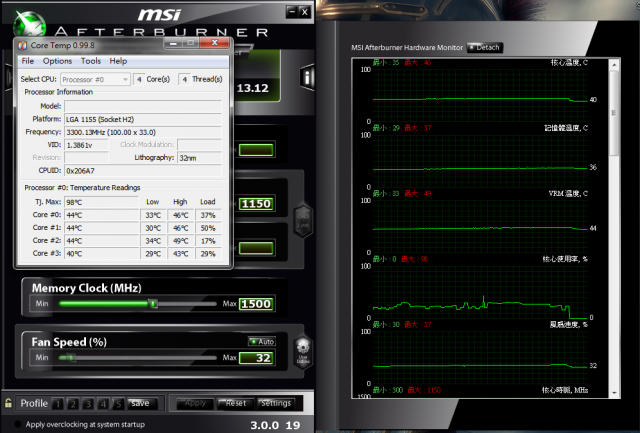Click Core #2 high value 49°C
640x433 pixels.
click(180, 241)
